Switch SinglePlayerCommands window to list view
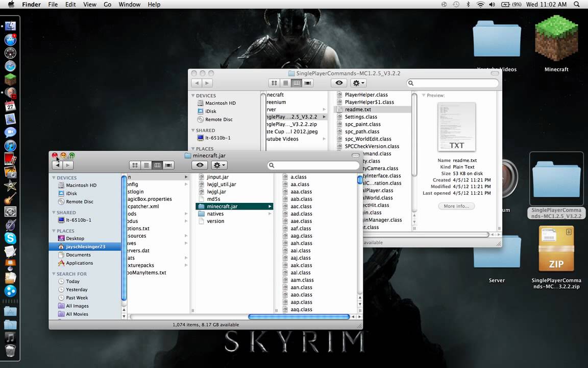The height and width of the screenshot is (368, 588). click(285, 83)
